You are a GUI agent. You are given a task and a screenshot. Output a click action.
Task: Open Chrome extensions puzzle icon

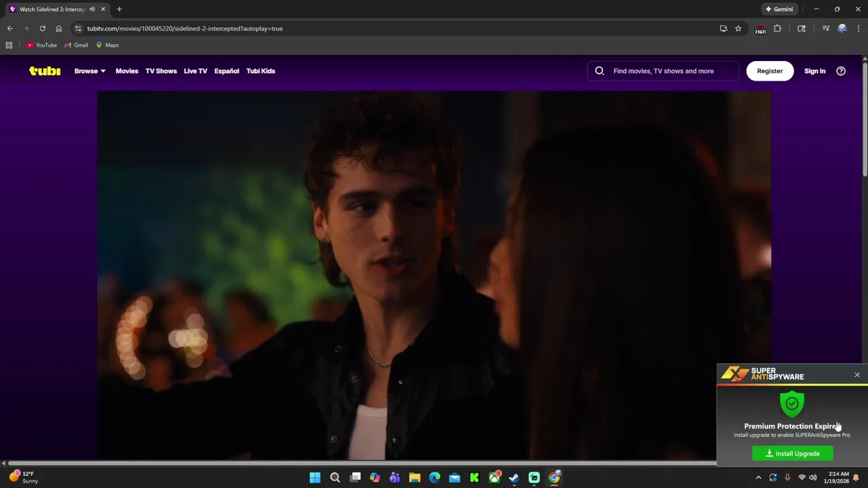click(777, 28)
